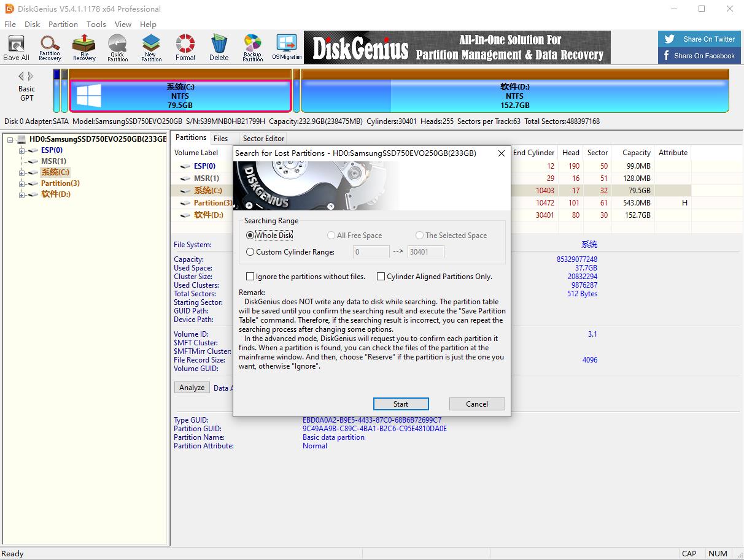
Task: Expand 系统(C:) in the disk tree
Action: [x=21, y=173]
